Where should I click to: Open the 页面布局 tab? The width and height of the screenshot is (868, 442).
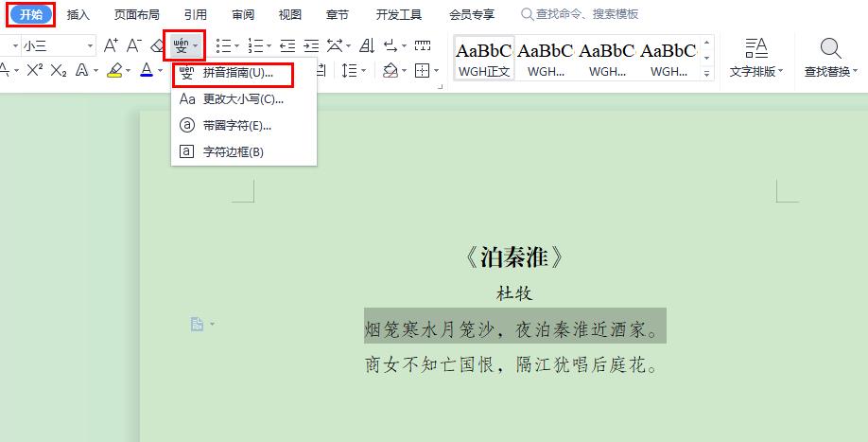[x=137, y=15]
